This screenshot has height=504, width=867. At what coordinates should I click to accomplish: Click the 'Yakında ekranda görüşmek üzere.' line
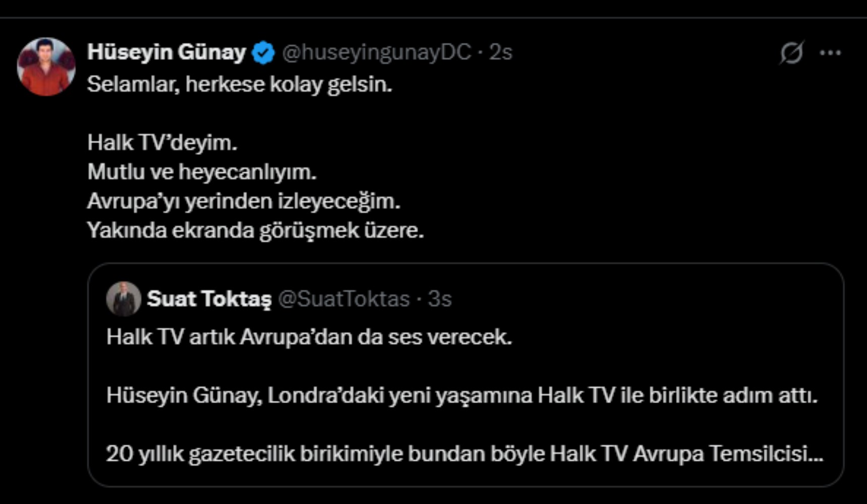tap(255, 230)
